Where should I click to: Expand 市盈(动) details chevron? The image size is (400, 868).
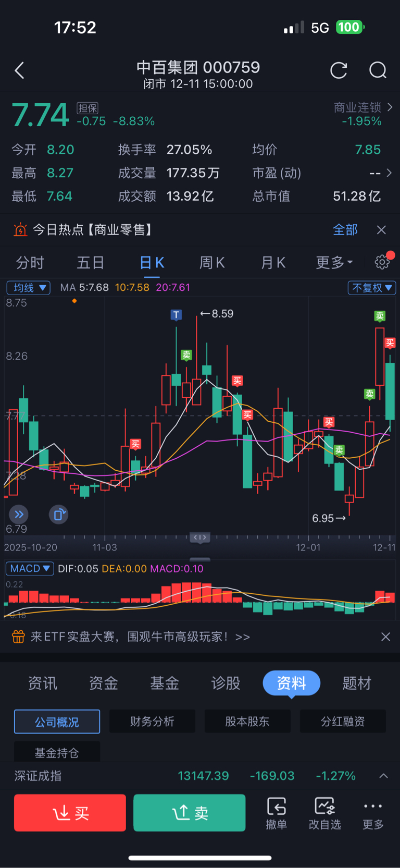389,173
